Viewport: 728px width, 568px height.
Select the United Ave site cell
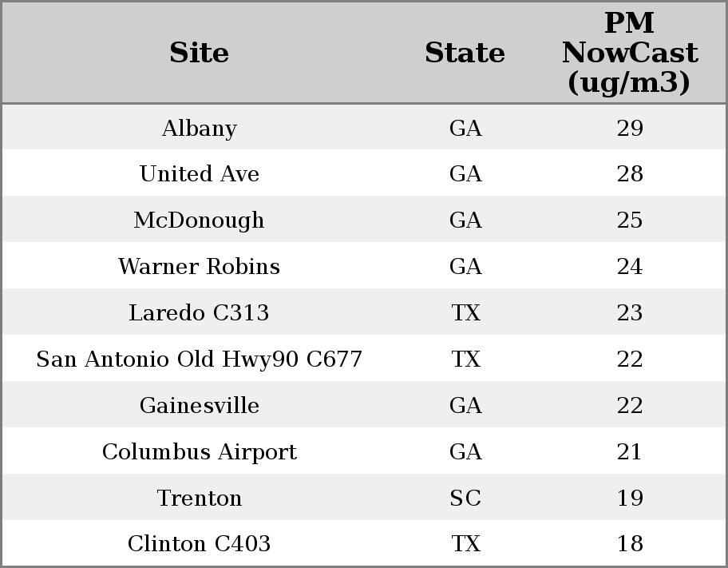199,174
